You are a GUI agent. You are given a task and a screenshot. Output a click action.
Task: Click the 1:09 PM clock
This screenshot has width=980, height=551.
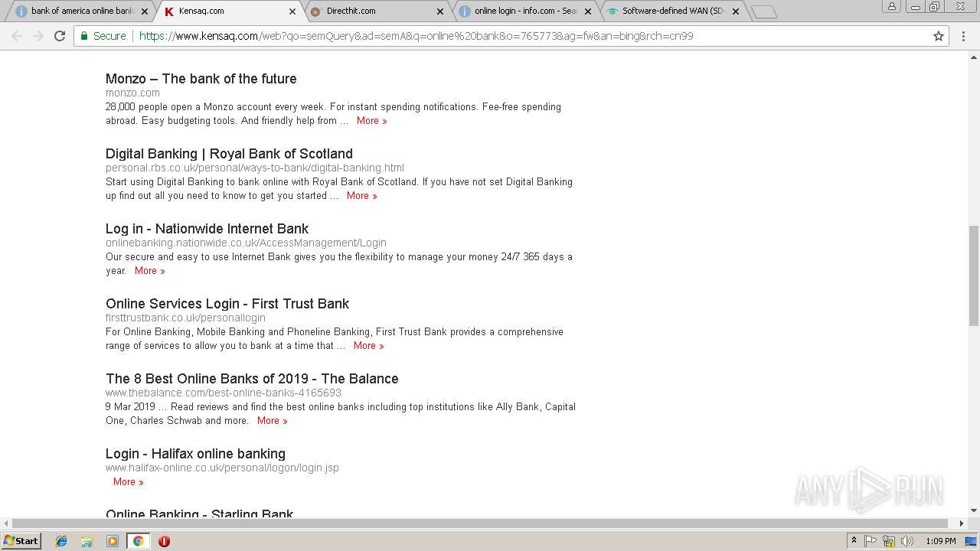point(940,541)
